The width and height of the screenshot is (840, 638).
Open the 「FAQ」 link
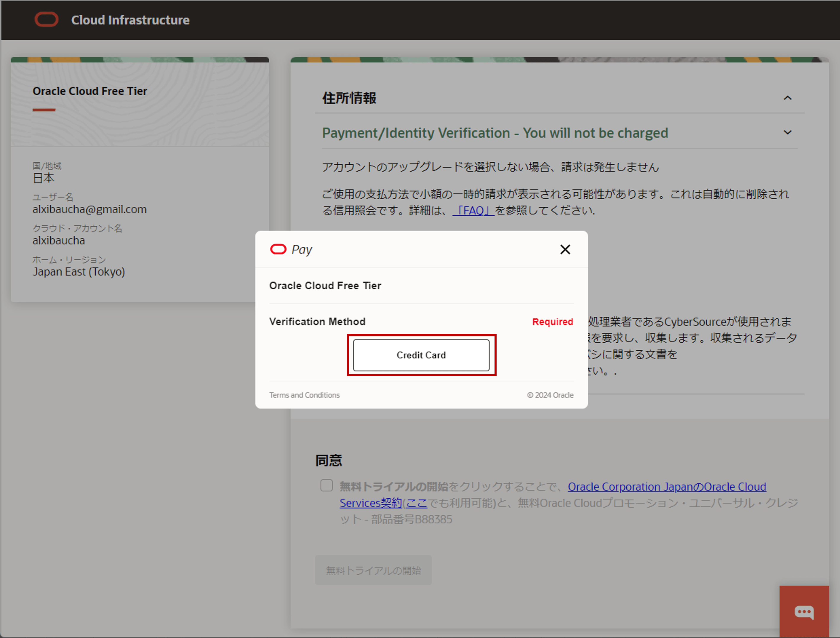pos(473,210)
